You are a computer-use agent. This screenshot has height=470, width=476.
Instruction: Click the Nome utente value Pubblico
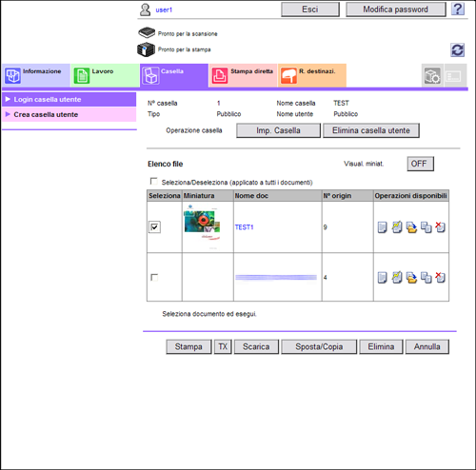(346, 114)
